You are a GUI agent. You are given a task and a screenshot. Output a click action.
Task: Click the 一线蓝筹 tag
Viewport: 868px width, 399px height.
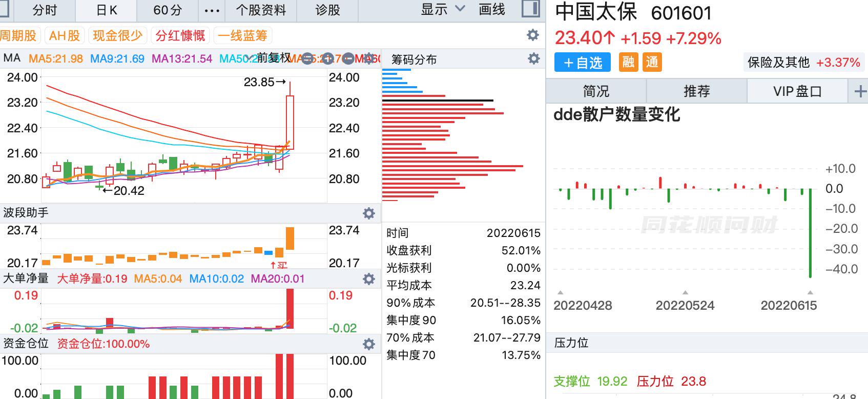[242, 35]
